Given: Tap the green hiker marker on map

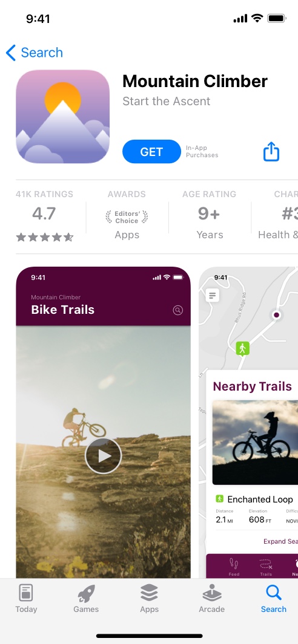Looking at the screenshot, I should [242, 349].
